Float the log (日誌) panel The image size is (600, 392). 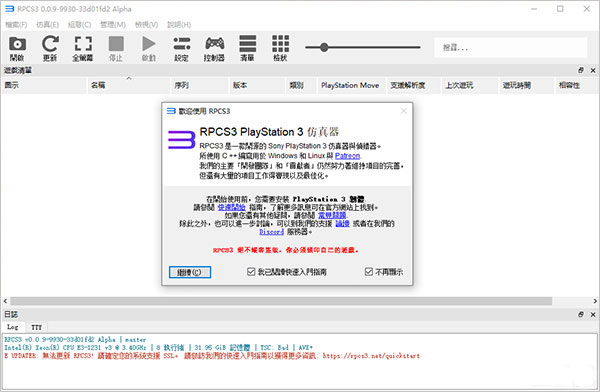(581, 314)
